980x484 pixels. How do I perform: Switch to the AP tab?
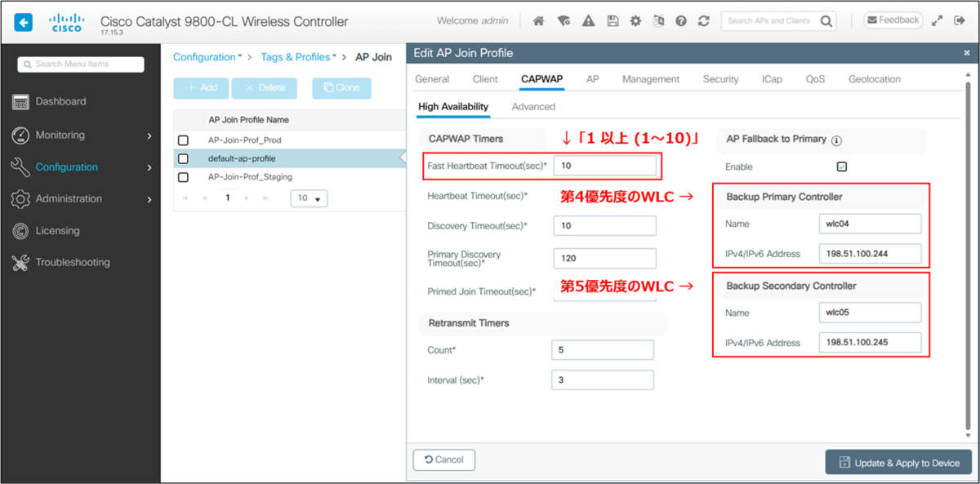[x=593, y=79]
